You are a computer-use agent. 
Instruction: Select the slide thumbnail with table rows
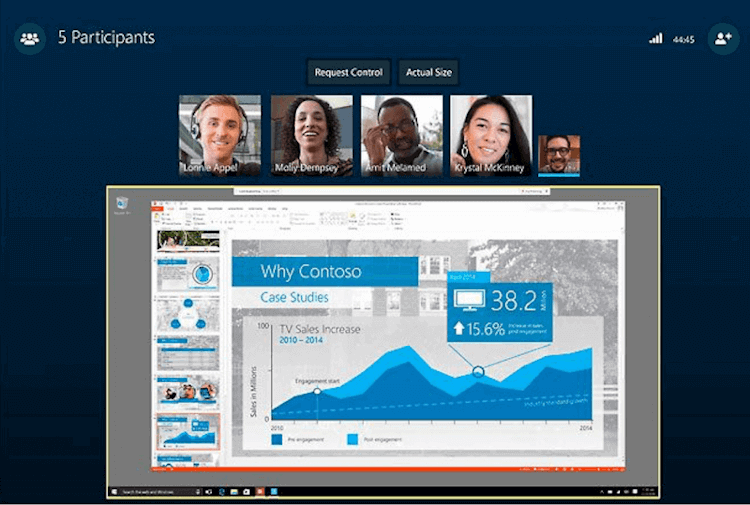[188, 353]
